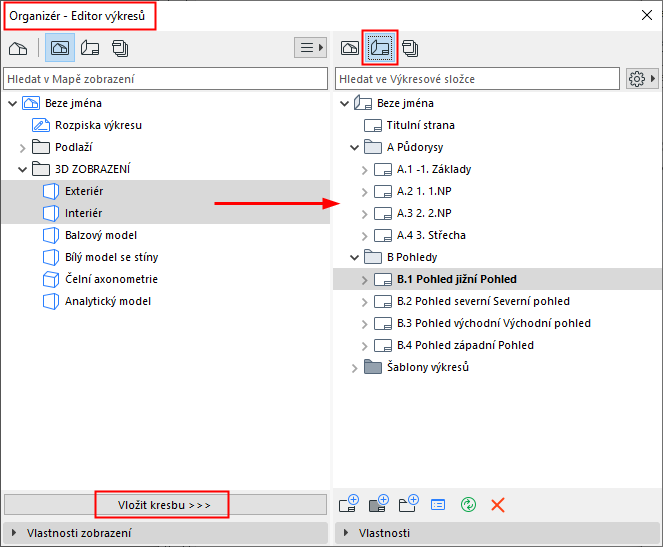
Task: Expand the Vlastnosti panel on right
Action: click(345, 533)
